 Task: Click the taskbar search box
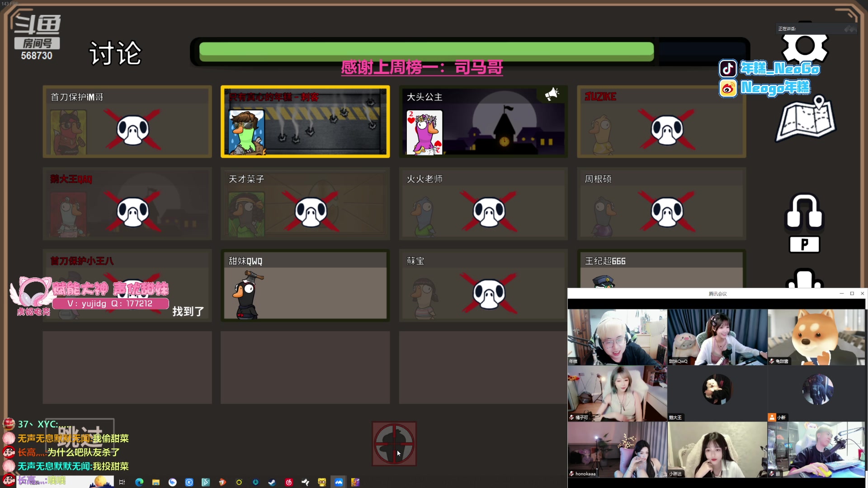point(66,482)
